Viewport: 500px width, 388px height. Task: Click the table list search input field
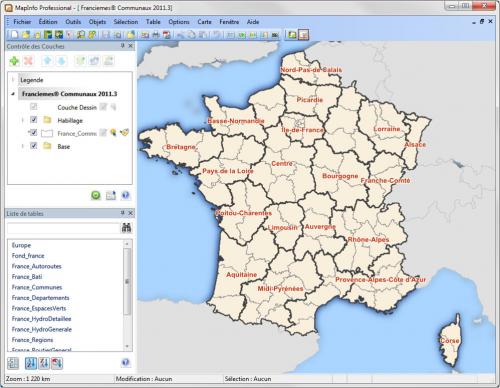(63, 228)
